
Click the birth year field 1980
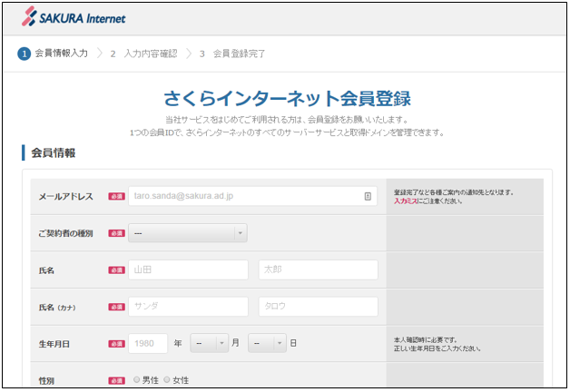[148, 343]
